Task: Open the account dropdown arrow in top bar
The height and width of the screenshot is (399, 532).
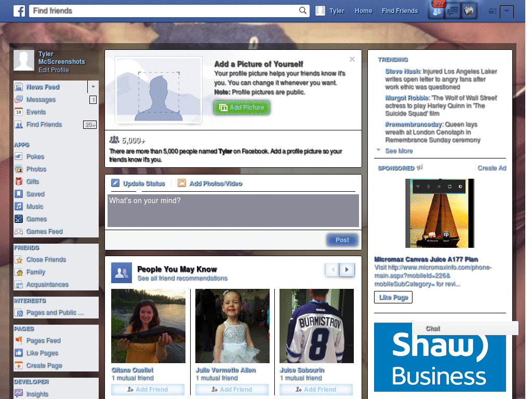Action: [507, 11]
